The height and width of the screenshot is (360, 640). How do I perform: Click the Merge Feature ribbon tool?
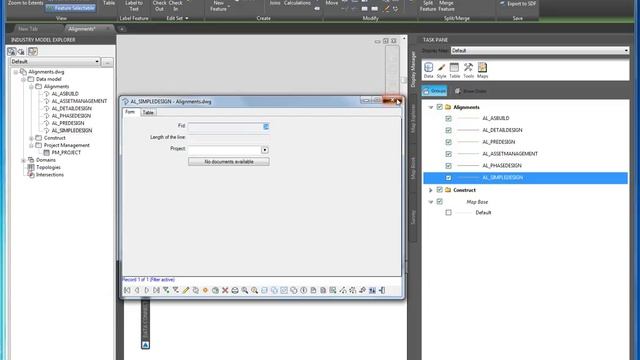(446, 5)
